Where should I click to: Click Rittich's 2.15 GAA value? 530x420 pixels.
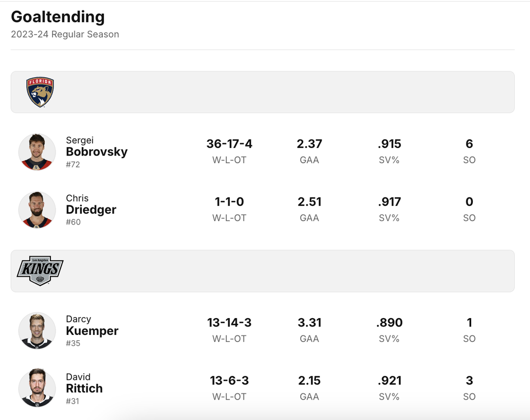click(x=309, y=381)
